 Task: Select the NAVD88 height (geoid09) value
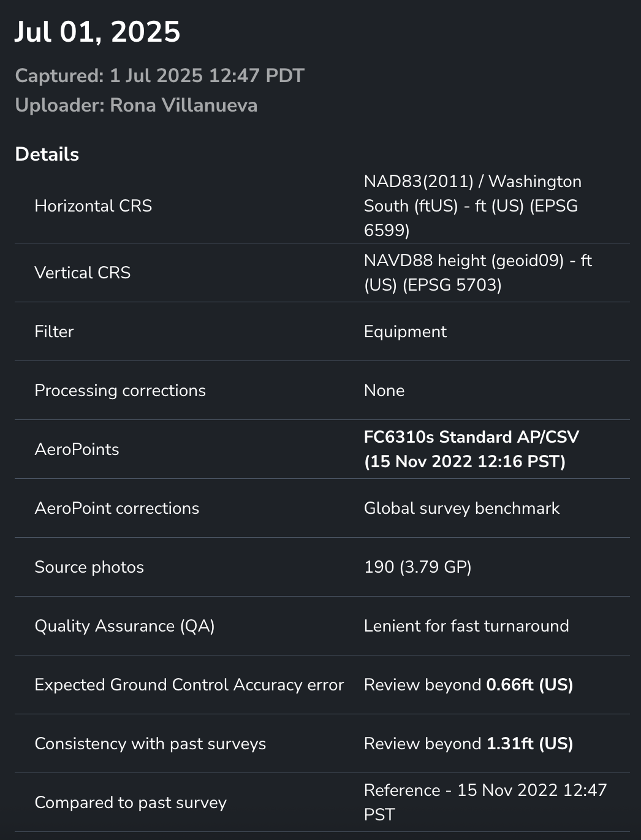point(477,272)
